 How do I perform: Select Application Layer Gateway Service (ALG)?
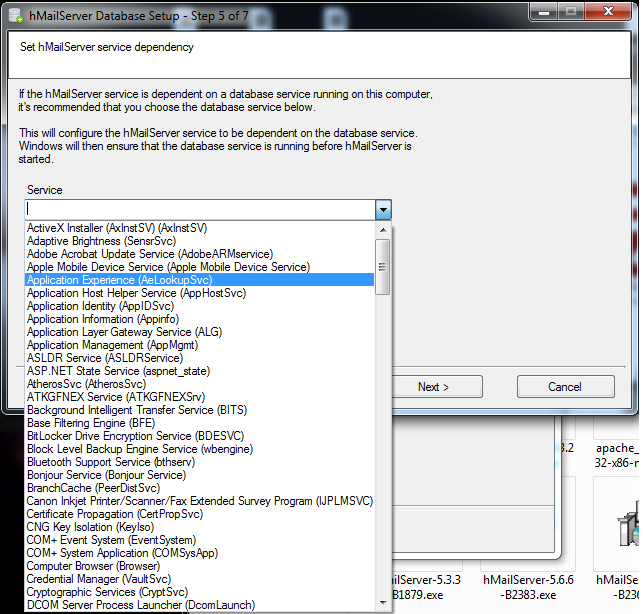coord(200,332)
